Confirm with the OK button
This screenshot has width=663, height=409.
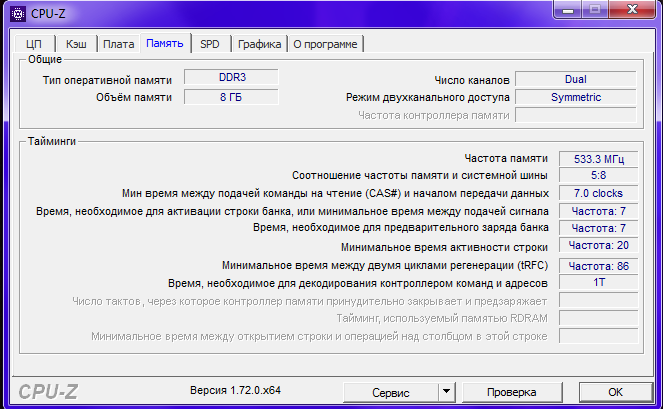[615, 393]
